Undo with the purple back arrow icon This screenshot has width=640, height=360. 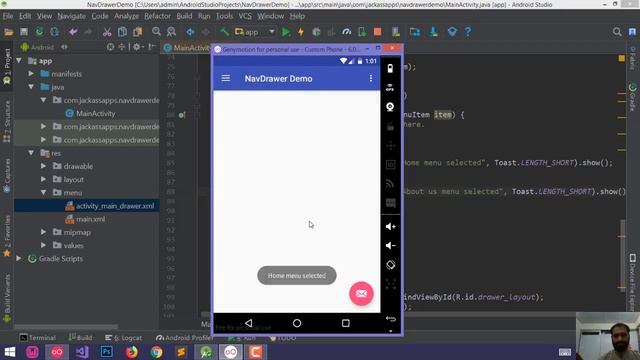(73, 32)
